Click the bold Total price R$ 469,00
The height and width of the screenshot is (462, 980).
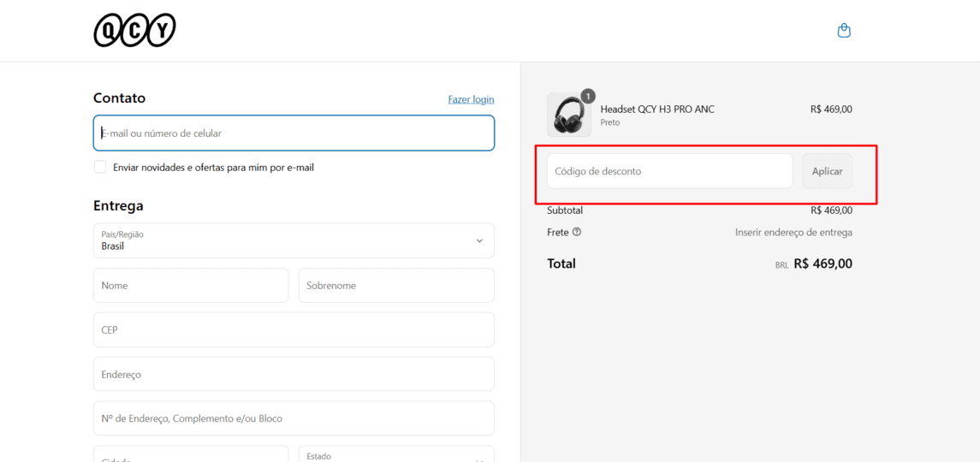(x=823, y=264)
